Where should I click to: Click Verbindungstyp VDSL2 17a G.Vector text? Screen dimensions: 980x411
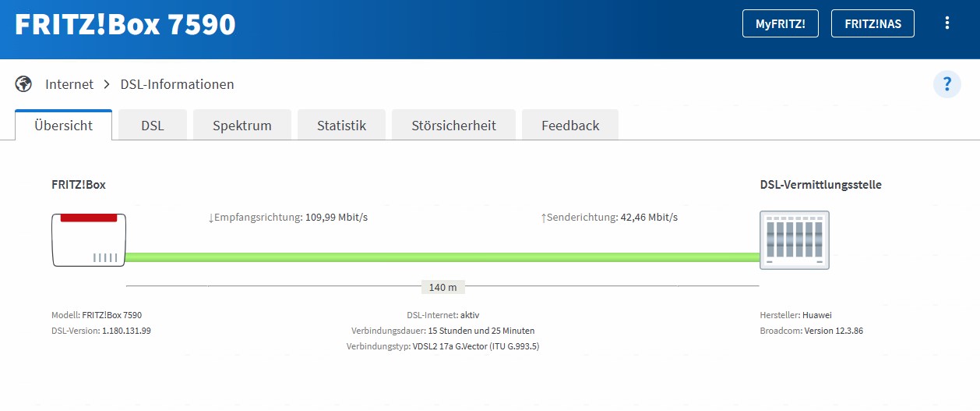click(x=442, y=346)
